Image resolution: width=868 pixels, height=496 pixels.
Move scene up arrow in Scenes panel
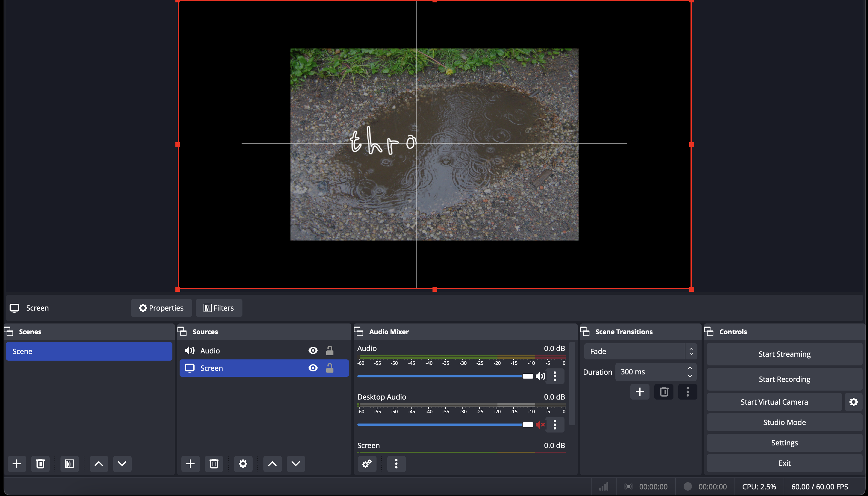pyautogui.click(x=99, y=464)
